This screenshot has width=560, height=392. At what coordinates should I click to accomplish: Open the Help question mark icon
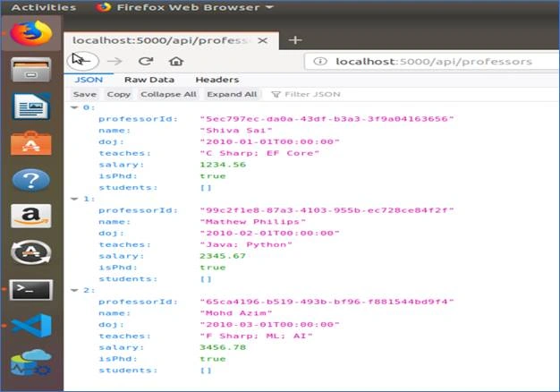[x=31, y=180]
